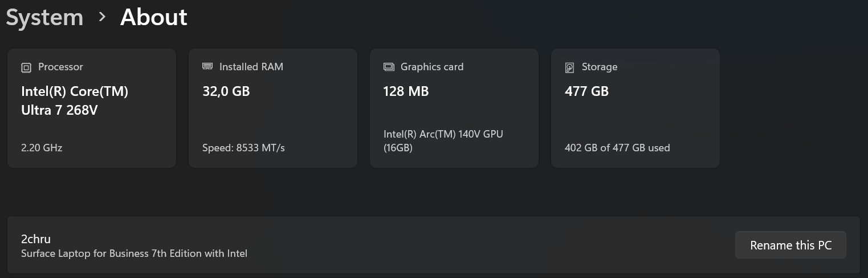The height and width of the screenshot is (278, 868).
Task: Click the 128 MB graphics memory value
Action: pos(406,91)
